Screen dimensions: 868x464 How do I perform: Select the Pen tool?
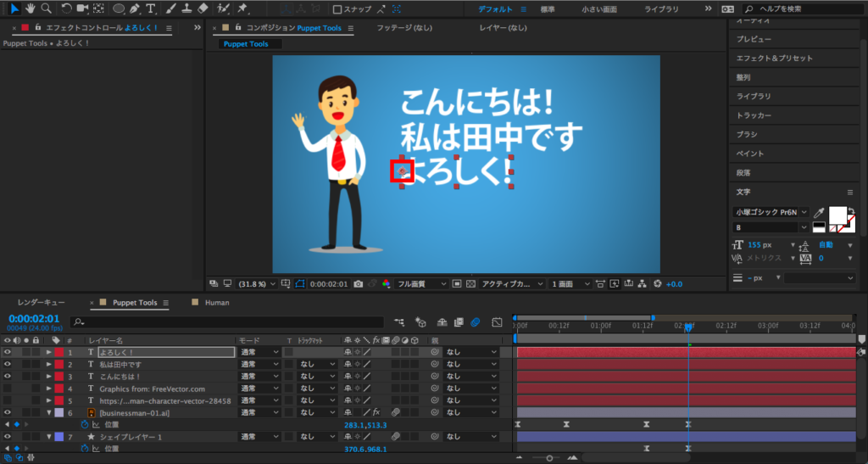pyautogui.click(x=135, y=8)
